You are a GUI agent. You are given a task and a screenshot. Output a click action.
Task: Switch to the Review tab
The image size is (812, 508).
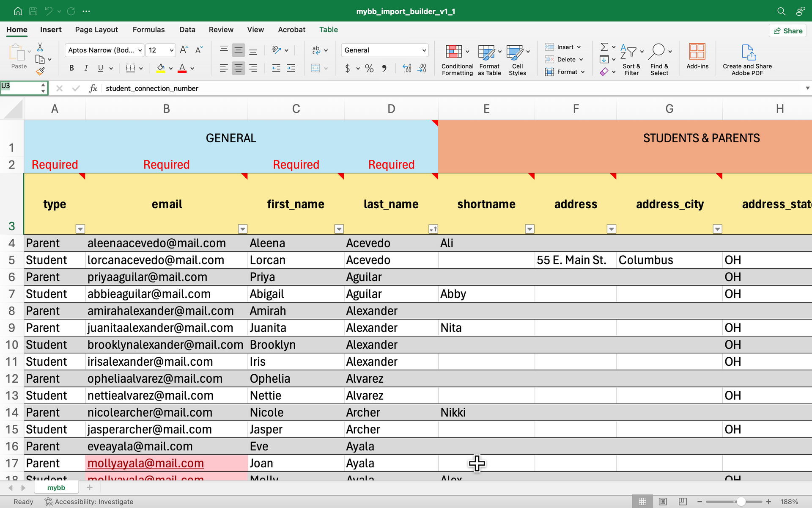(221, 30)
